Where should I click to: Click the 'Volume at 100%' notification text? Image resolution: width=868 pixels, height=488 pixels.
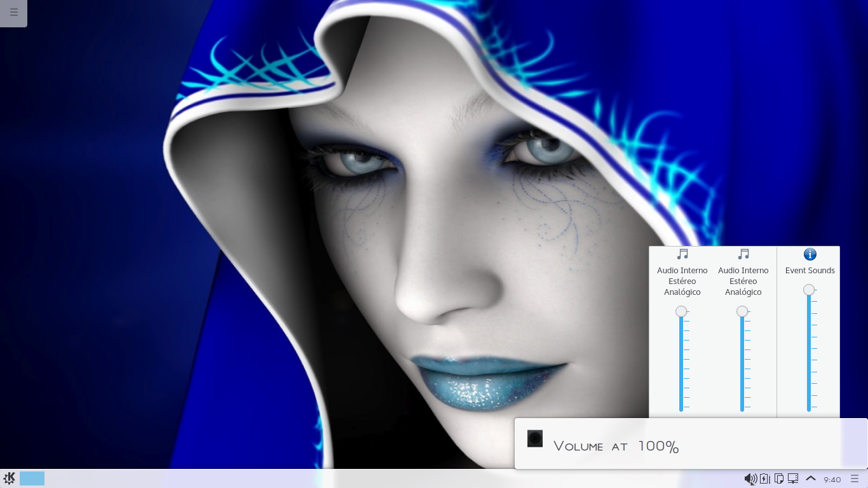pos(616,446)
